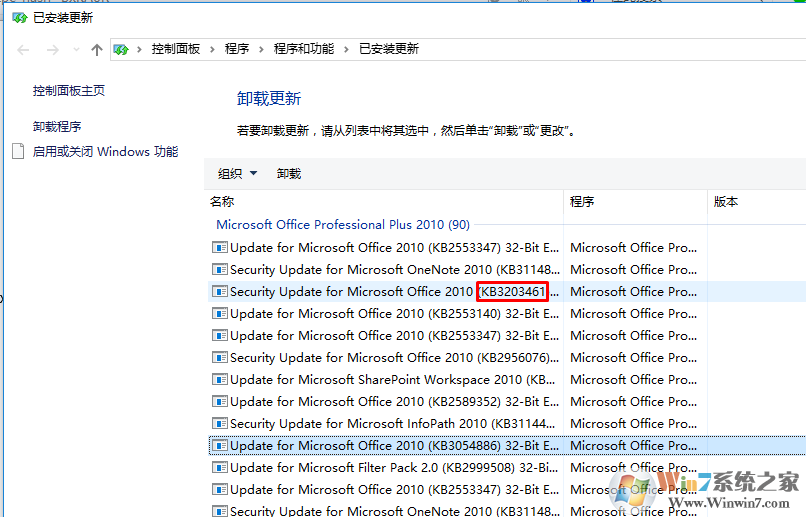The height and width of the screenshot is (517, 806).
Task: Click program cell in the KB3054886 row
Action: pos(634,446)
